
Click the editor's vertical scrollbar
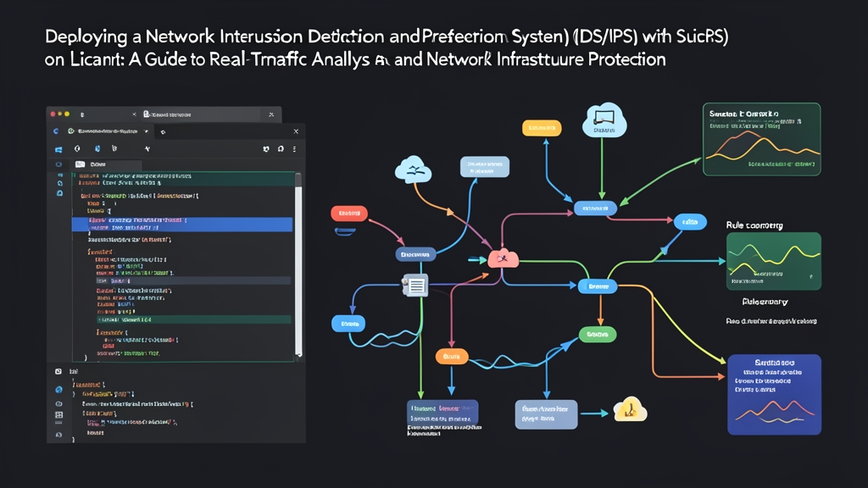pyautogui.click(x=298, y=264)
